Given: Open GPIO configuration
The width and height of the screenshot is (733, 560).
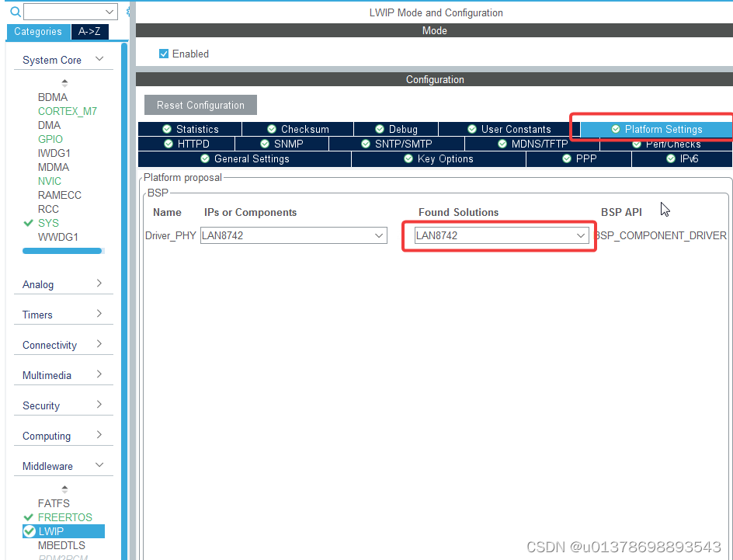Looking at the screenshot, I should click(50, 139).
